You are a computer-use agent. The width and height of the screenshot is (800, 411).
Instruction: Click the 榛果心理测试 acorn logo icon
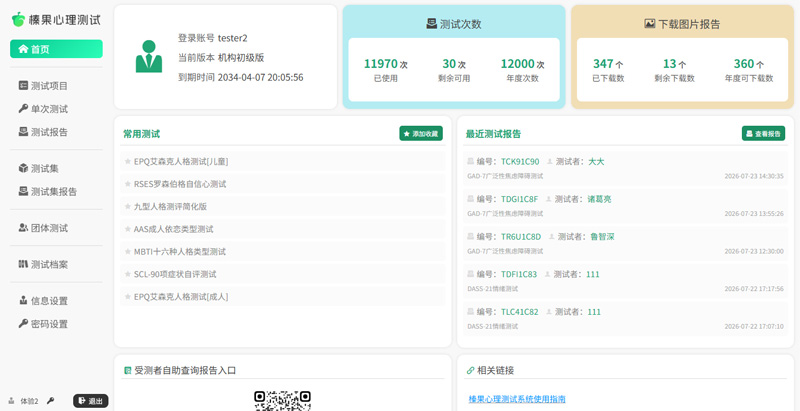coord(18,20)
